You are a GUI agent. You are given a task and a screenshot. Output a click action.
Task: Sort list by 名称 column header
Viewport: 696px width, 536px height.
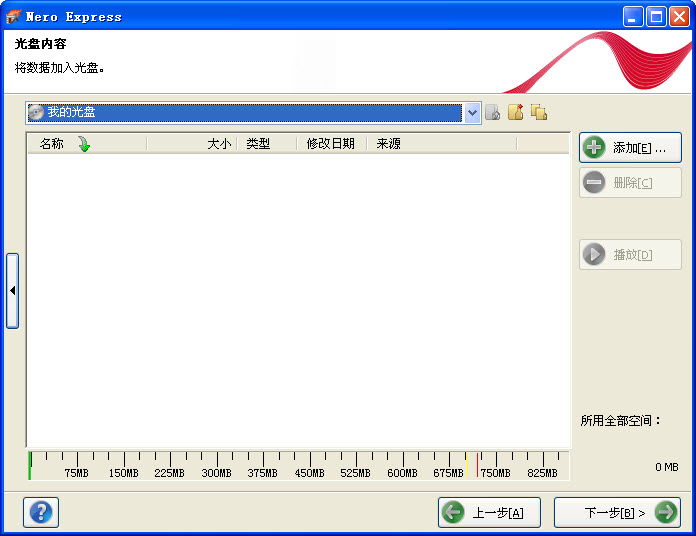click(x=87, y=144)
